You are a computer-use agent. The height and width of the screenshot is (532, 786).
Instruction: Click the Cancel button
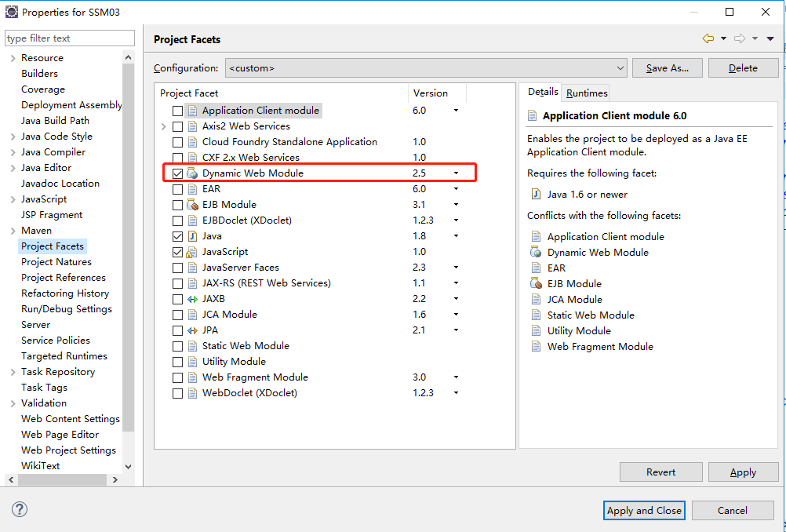(733, 511)
